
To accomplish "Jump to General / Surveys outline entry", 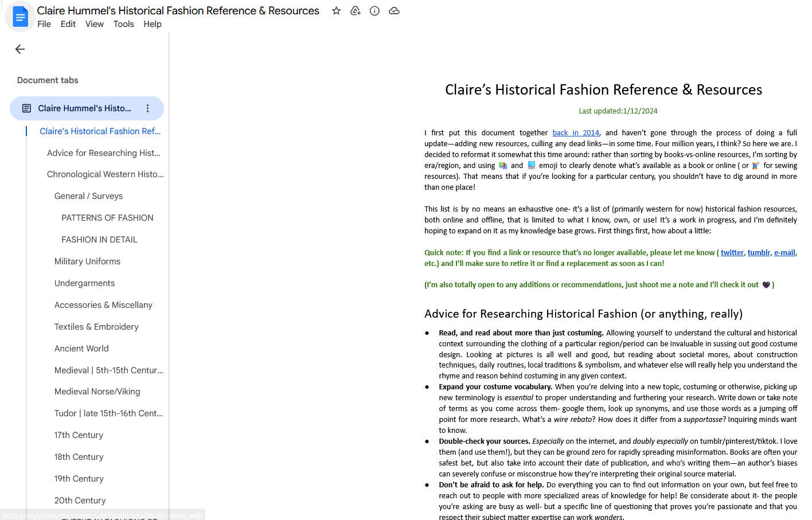I will point(88,196).
